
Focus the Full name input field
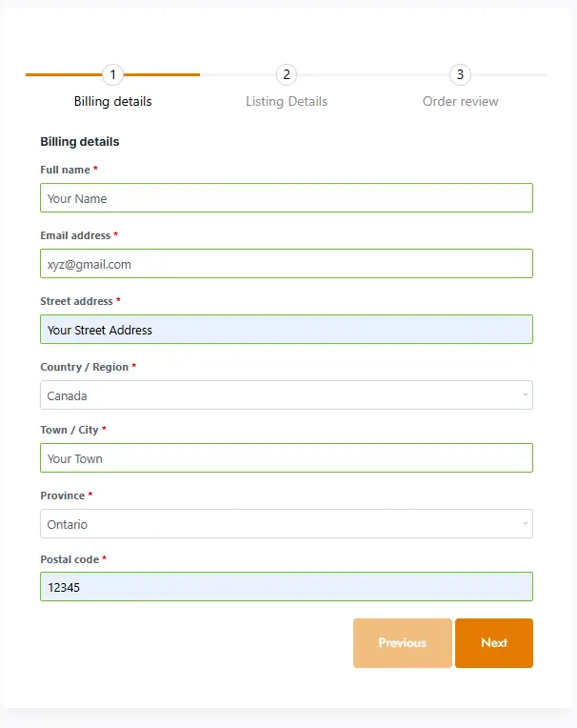click(286, 198)
